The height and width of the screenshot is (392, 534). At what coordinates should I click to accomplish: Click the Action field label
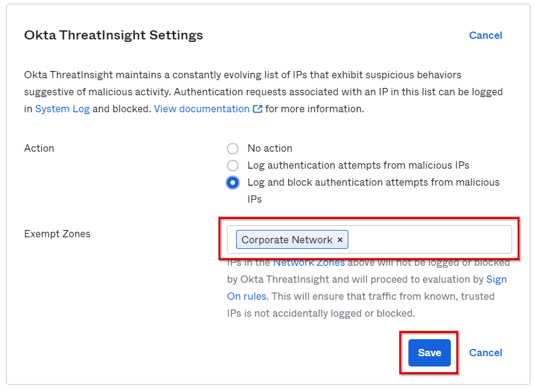click(x=39, y=149)
